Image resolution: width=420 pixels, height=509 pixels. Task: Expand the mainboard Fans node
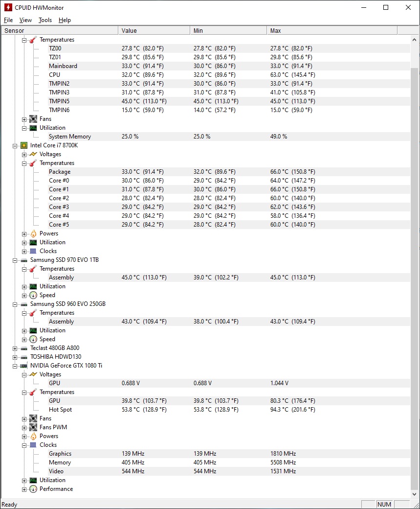tap(24, 119)
